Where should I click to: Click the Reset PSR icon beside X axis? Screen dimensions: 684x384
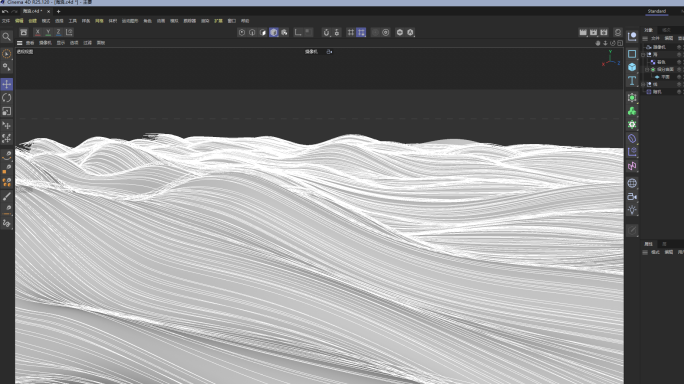click(24, 32)
